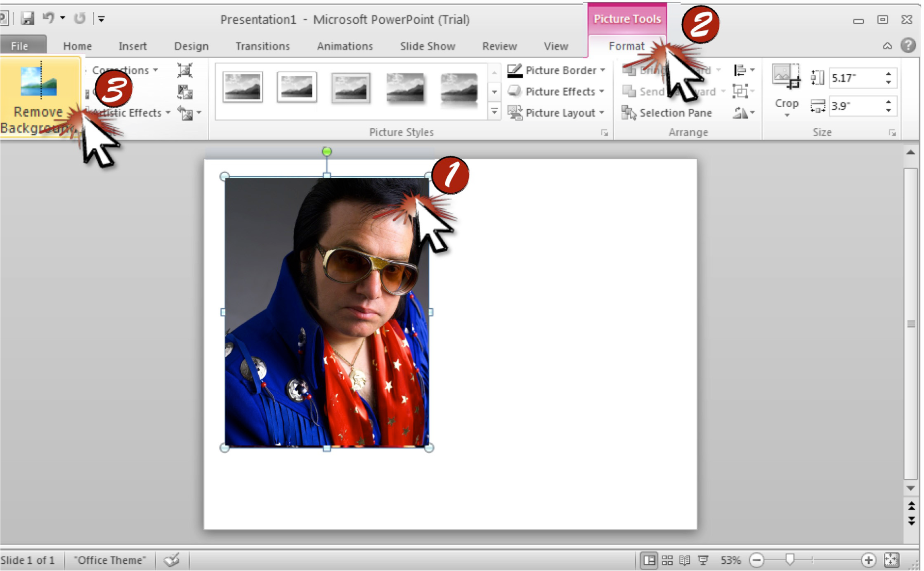The width and height of the screenshot is (924, 571).
Task: Select the Crop tool icon
Action: 786,76
